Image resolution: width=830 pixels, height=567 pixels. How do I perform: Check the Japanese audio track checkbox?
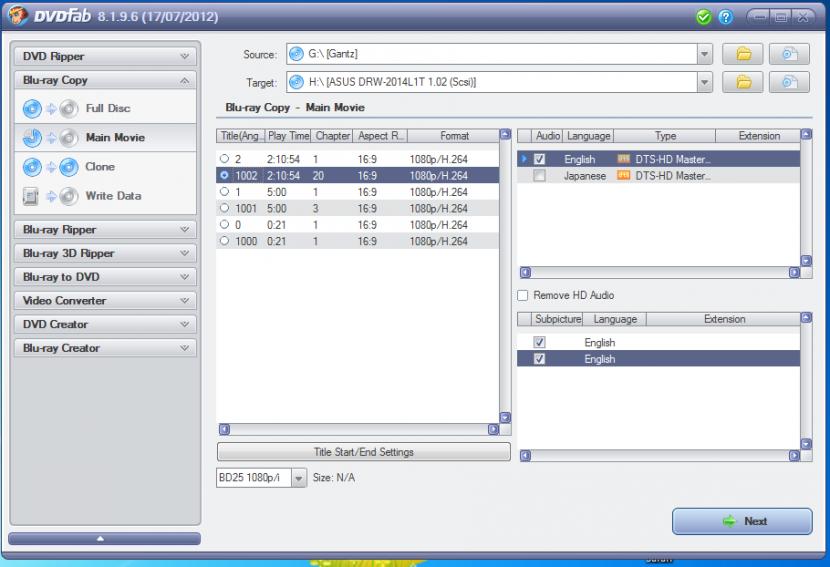tap(539, 175)
